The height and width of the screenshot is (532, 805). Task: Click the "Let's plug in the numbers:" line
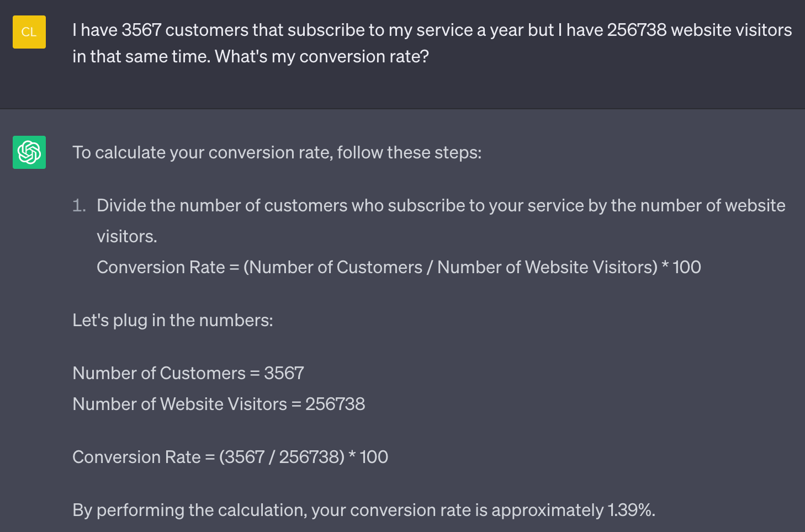pyautogui.click(x=173, y=320)
